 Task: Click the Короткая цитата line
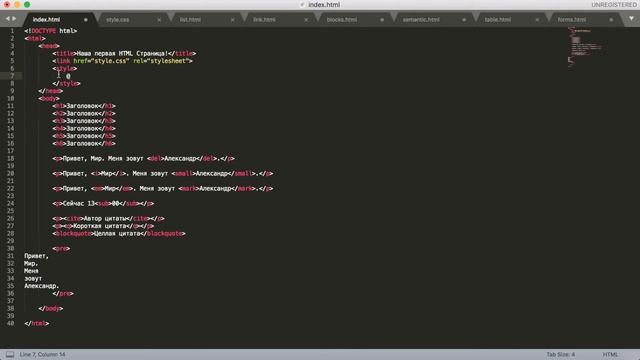[103, 226]
